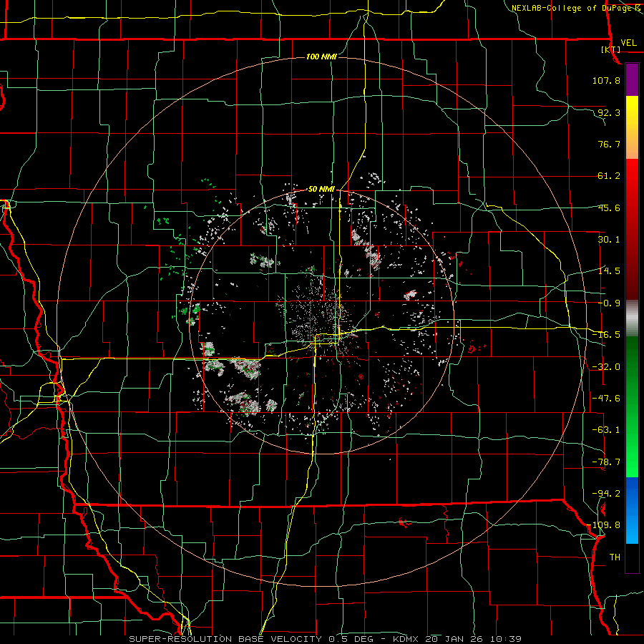Click the -78.7 scale label
This screenshot has height=644, width=644.
[x=606, y=462]
